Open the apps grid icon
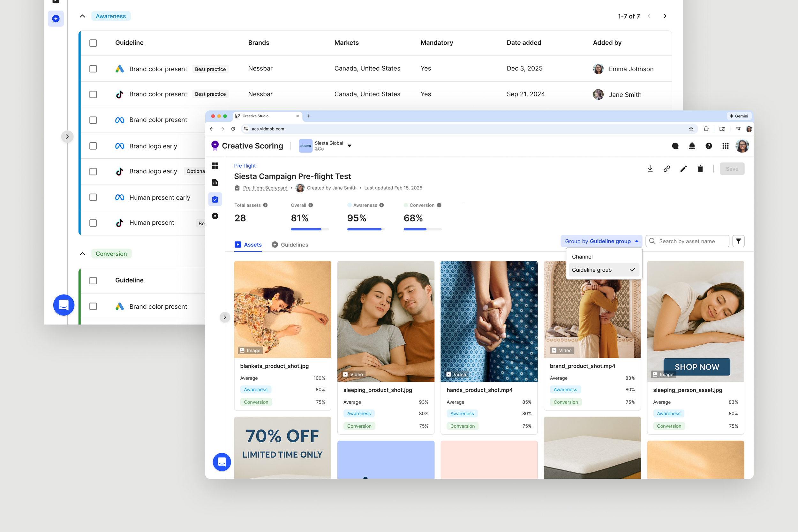Viewport: 798px width, 532px height. (726, 146)
